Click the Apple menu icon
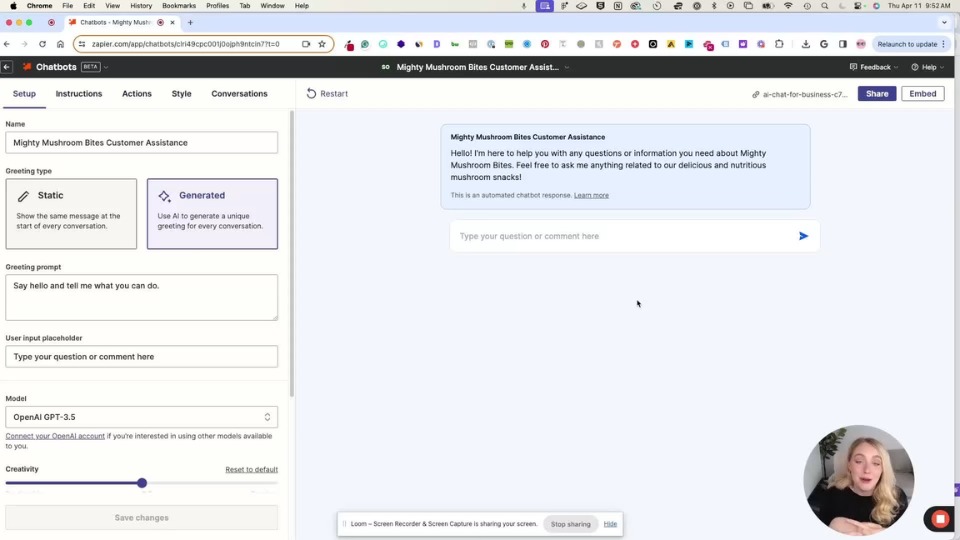 click(x=13, y=6)
